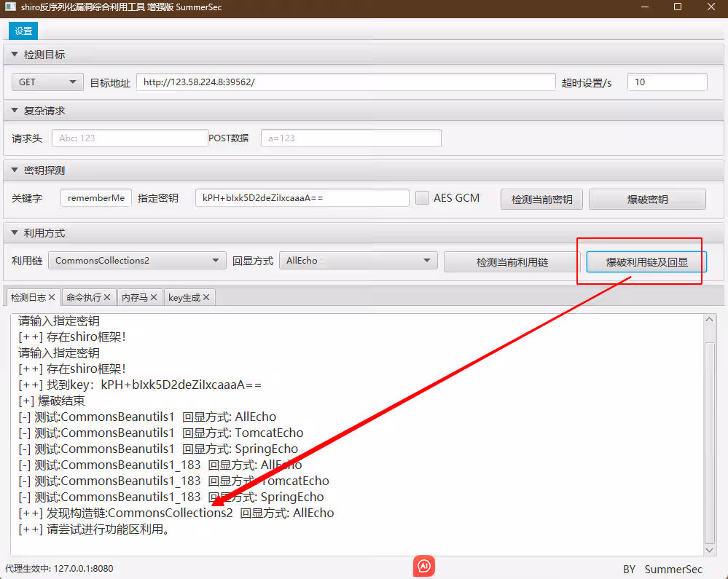728x579 pixels.
Task: Close the 检测日志 tab
Action: (x=52, y=297)
